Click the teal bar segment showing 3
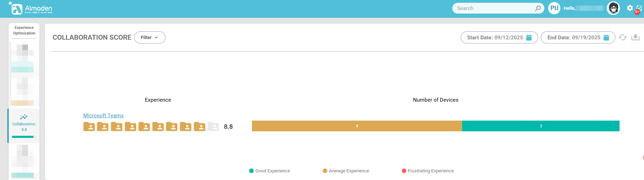Image resolution: width=644 pixels, height=180 pixels. tap(540, 126)
